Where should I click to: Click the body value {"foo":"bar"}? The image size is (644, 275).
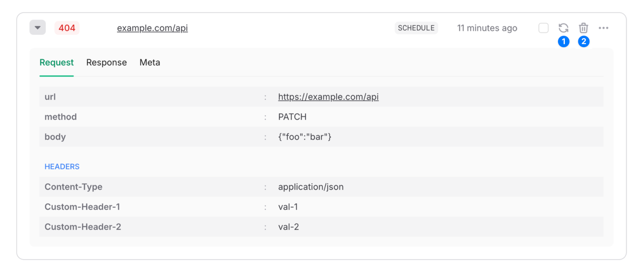[304, 137]
